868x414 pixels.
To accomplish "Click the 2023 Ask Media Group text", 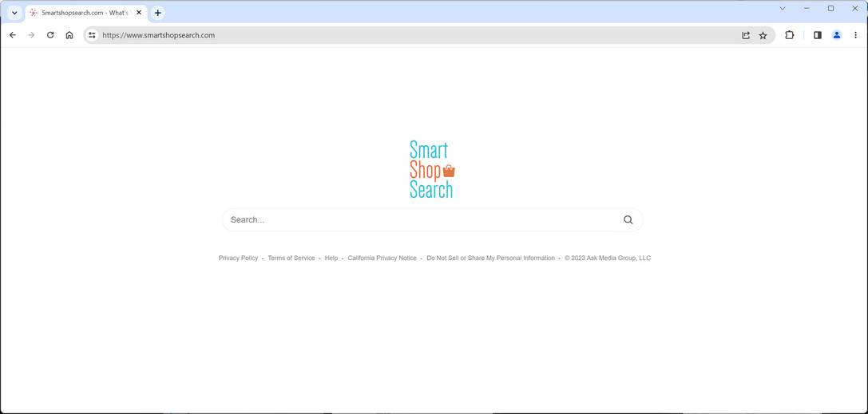I will [608, 258].
